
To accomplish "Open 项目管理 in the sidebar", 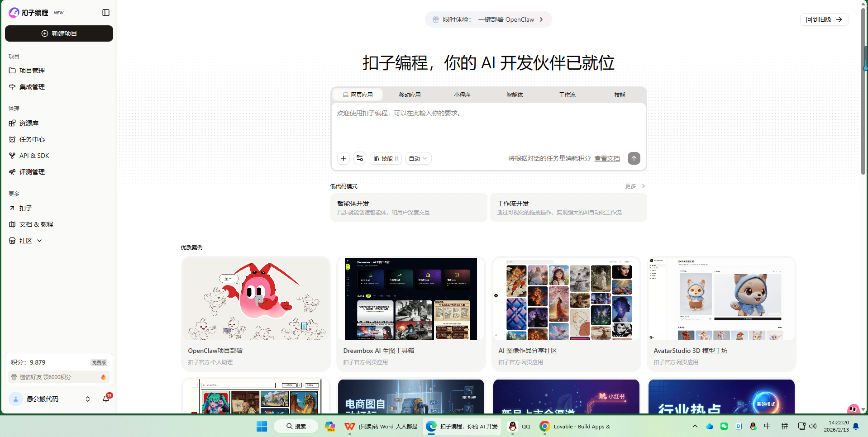I will (32, 70).
